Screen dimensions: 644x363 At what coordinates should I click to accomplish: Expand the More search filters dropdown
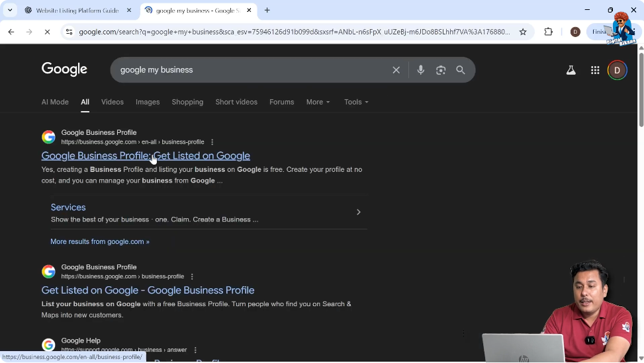318,102
